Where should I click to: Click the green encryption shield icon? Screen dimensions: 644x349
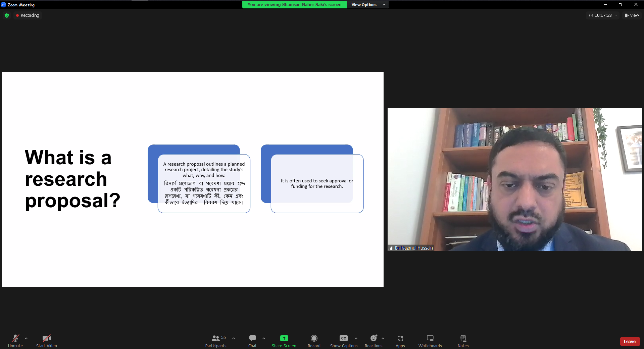click(x=7, y=15)
